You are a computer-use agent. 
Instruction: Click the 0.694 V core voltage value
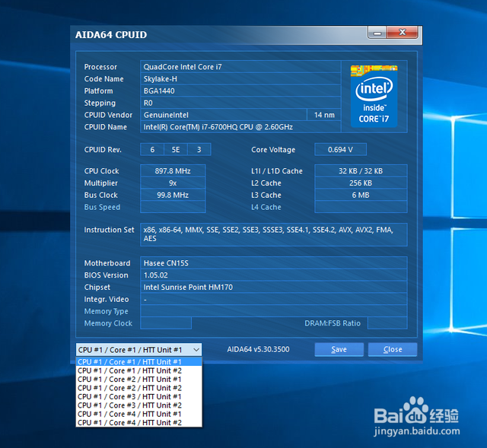[x=340, y=150]
